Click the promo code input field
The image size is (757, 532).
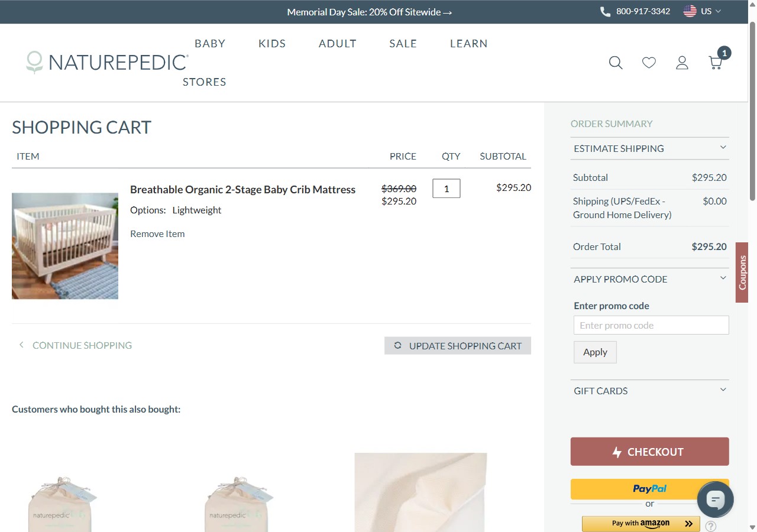point(651,325)
